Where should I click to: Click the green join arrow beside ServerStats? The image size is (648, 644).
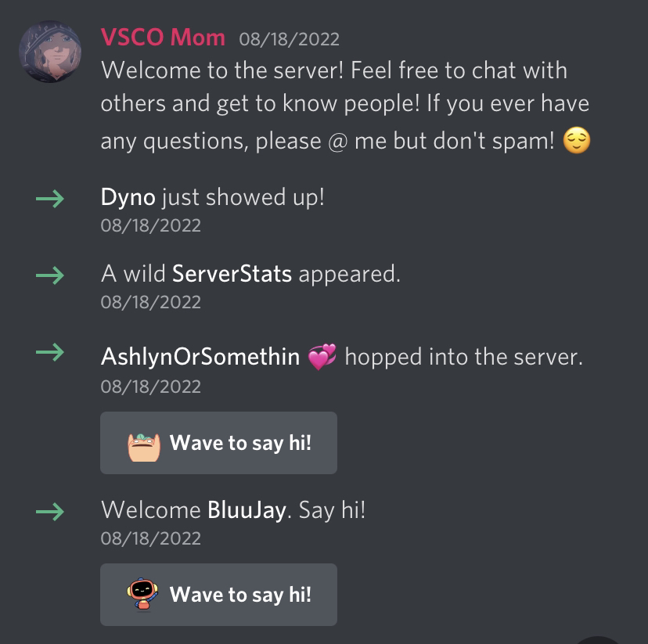click(x=50, y=275)
